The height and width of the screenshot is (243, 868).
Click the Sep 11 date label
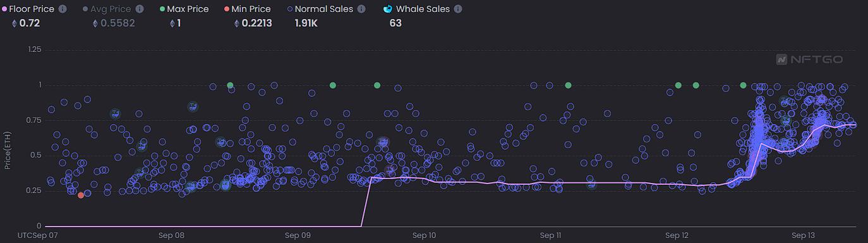tap(550, 235)
